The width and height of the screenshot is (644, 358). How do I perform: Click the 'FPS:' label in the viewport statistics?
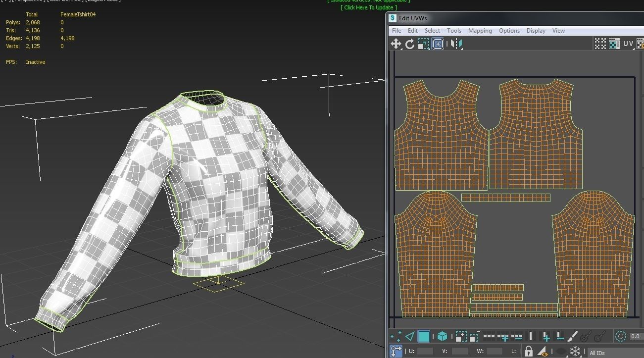coord(12,62)
